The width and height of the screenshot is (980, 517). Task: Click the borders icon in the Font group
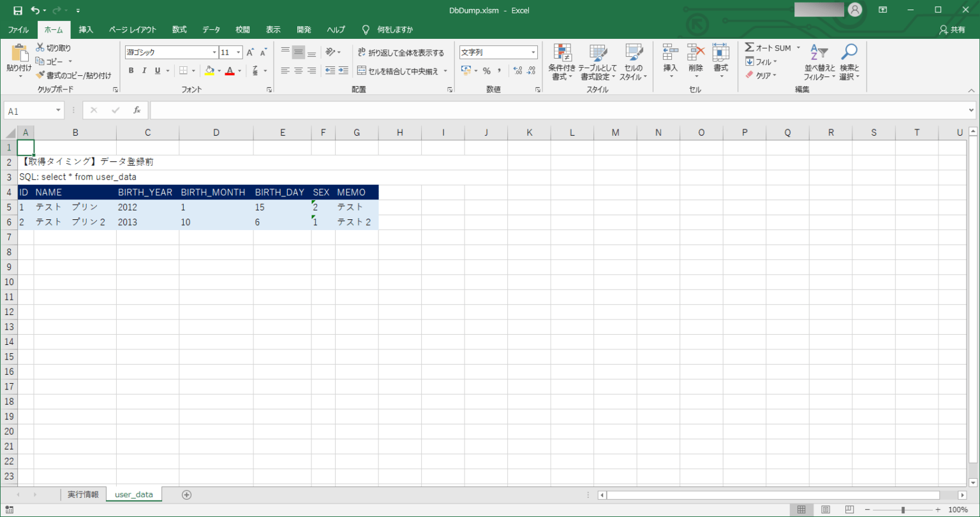[x=183, y=71]
